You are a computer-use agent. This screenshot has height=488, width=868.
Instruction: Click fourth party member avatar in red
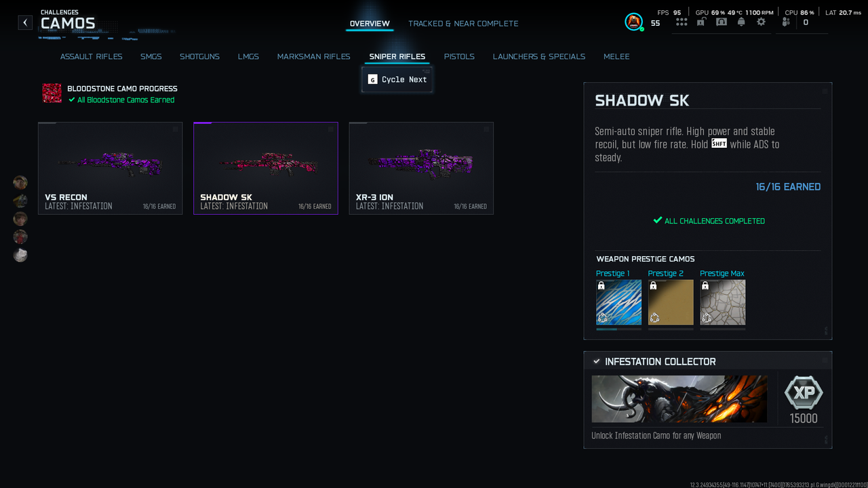[20, 237]
